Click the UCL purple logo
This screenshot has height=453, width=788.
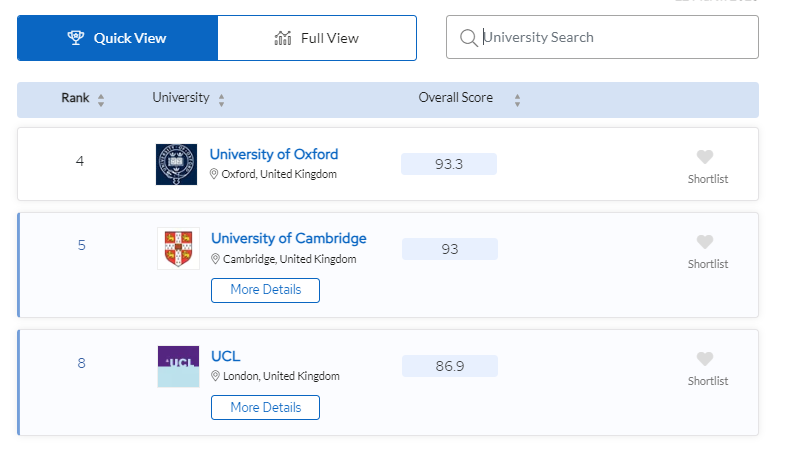[178, 366]
